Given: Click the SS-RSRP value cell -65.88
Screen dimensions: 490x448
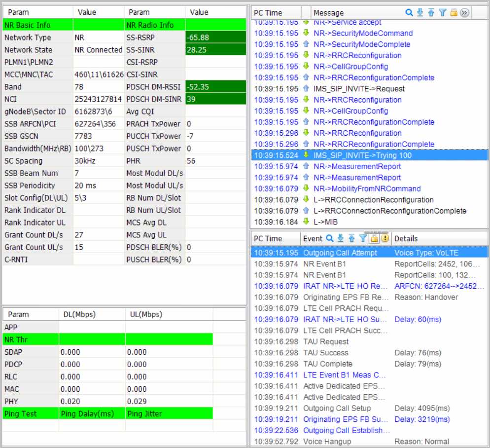Looking at the screenshot, I should (x=215, y=37).
